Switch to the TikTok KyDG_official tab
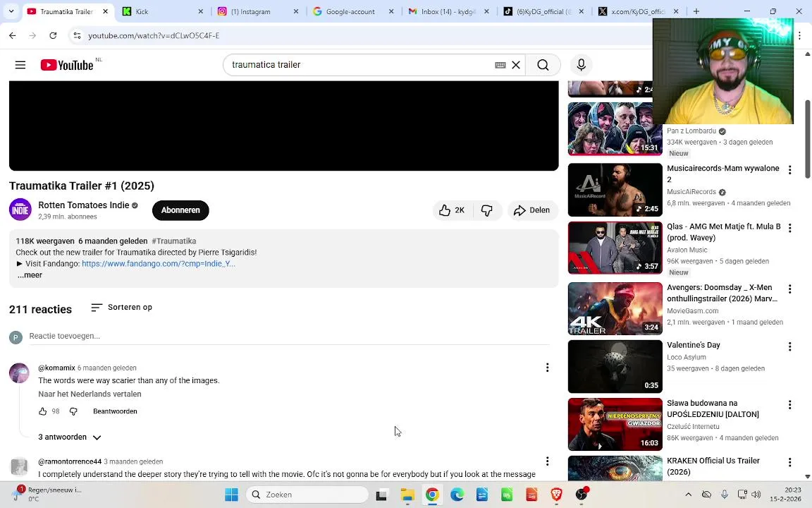 544,11
